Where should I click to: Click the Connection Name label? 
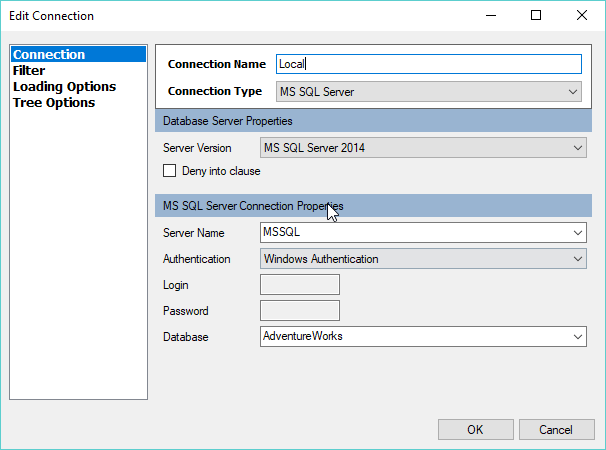[217, 64]
